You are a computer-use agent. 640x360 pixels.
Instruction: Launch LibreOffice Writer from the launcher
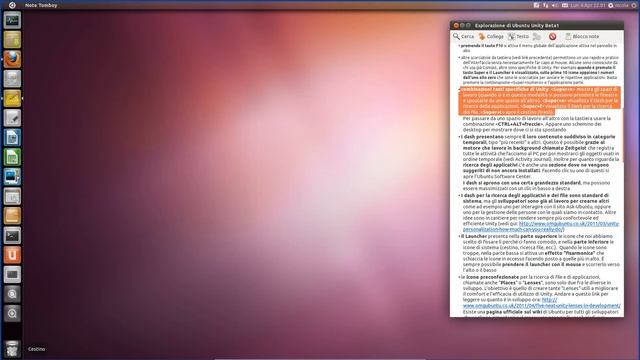click(x=12, y=138)
